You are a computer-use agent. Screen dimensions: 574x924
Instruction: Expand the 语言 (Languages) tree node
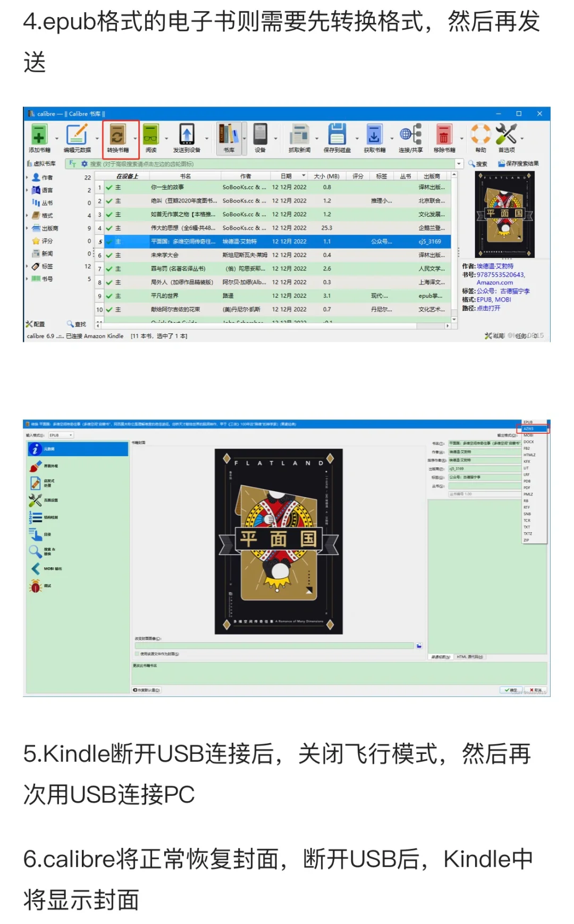pos(27,190)
